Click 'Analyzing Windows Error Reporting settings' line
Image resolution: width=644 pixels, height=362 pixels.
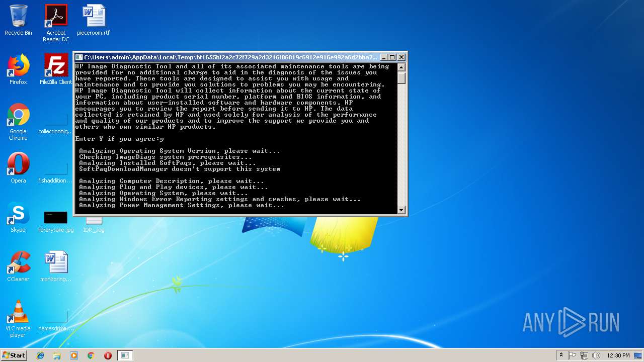(x=220, y=199)
